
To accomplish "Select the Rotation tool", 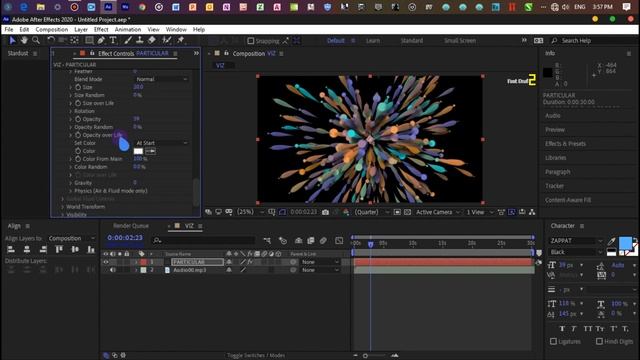I will pyautogui.click(x=51, y=40).
